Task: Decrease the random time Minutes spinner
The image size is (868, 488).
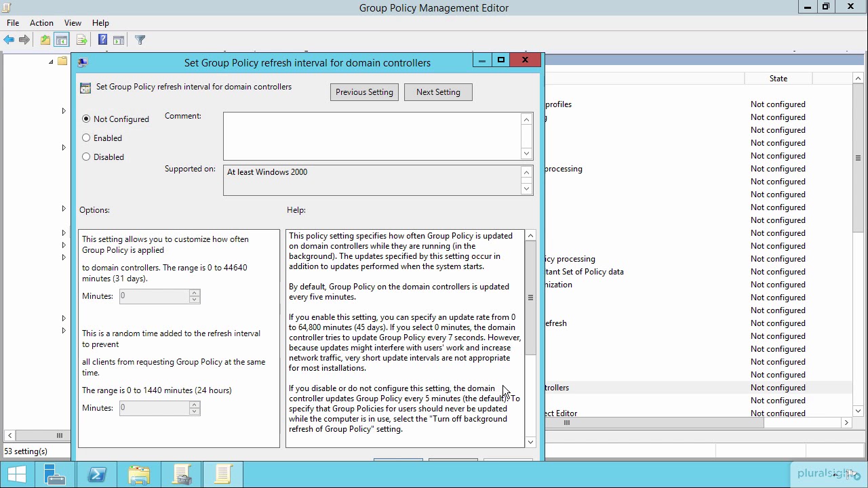Action: 195,411
